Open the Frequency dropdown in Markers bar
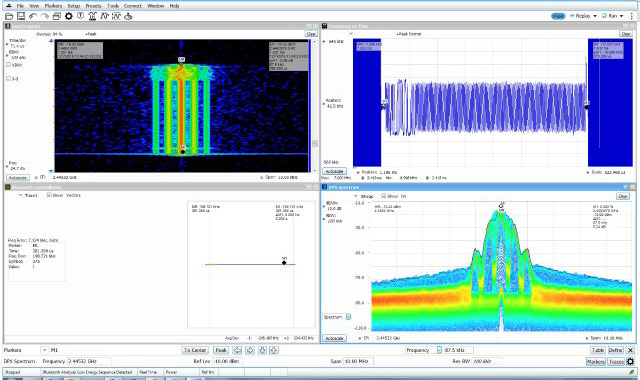 [x=439, y=350]
